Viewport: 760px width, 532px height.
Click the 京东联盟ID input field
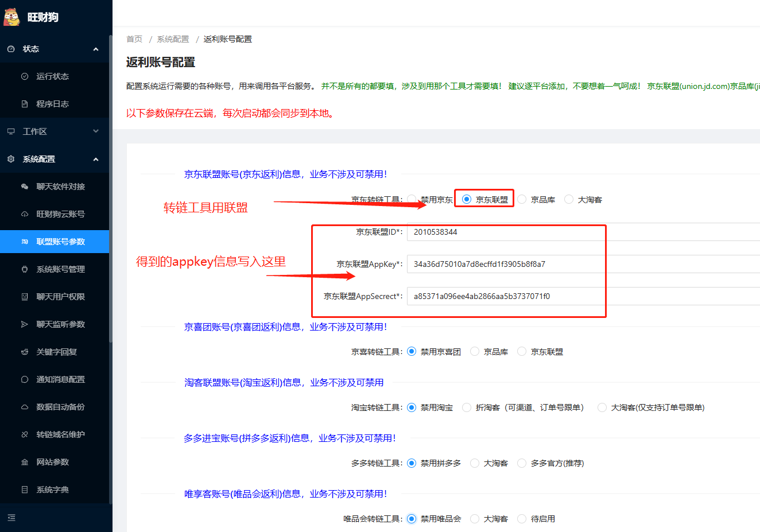pos(580,232)
